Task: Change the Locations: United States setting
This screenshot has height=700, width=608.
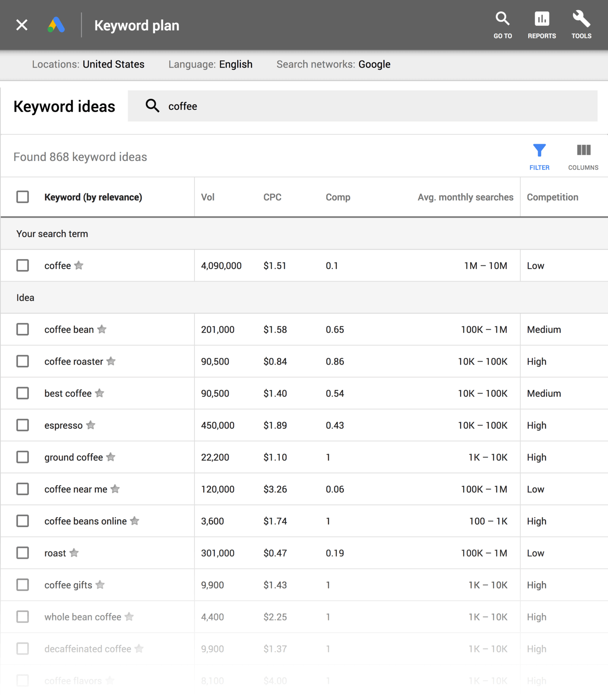Action: coord(88,64)
